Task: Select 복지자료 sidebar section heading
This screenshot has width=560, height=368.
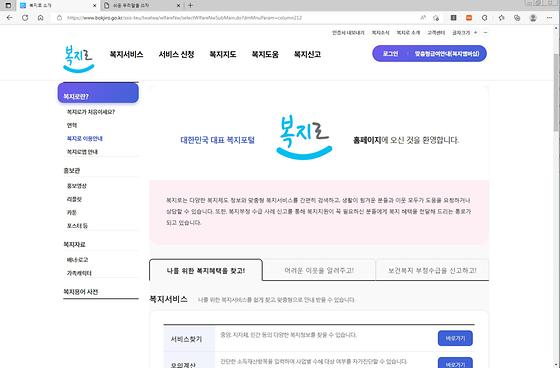Action: pyautogui.click(x=74, y=244)
